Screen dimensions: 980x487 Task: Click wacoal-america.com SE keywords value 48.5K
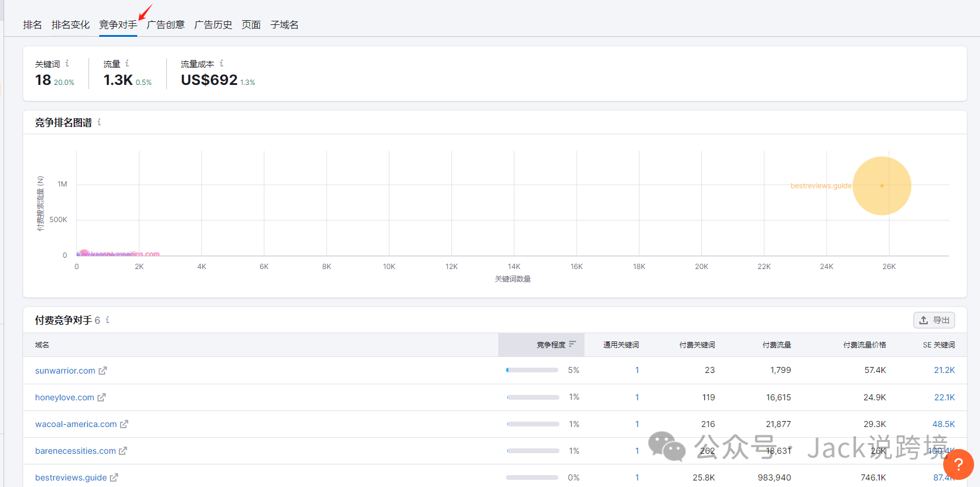click(944, 424)
